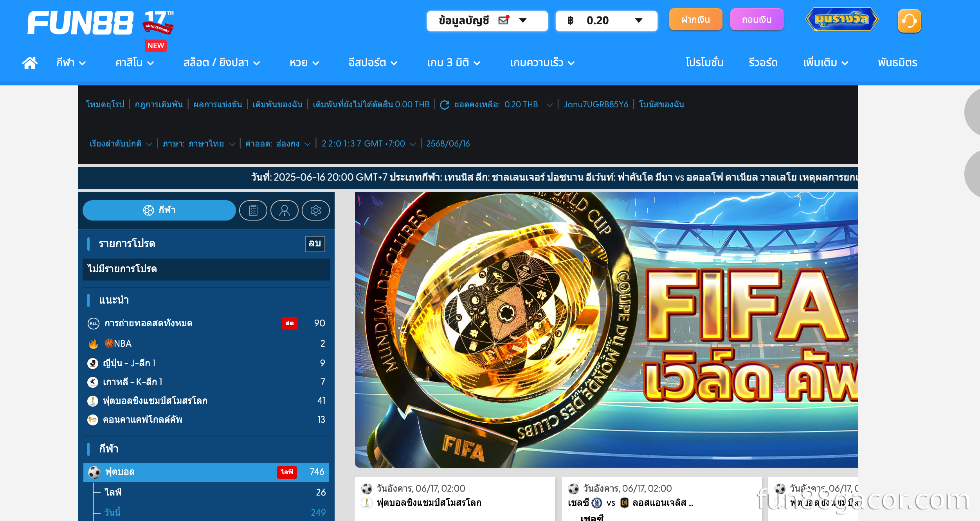Open the GMT +7:00 timezone dropdown
980x521 pixels.
(x=369, y=144)
